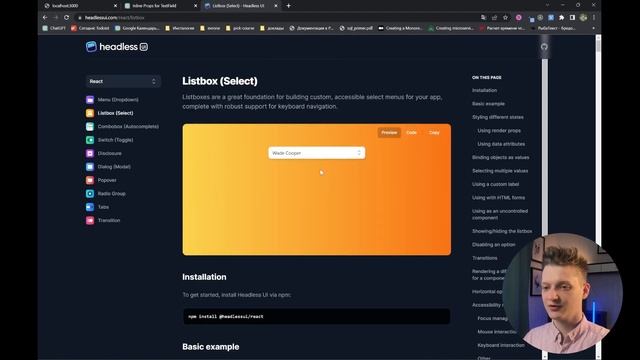This screenshot has width=640, height=360.
Task: Click the Menu (Dropdown) sidebar icon
Action: pos(90,100)
